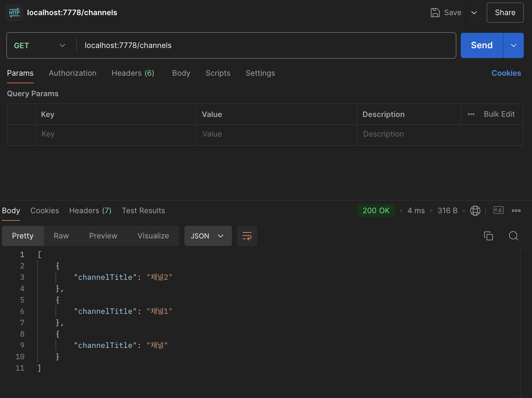Viewport: 532px width, 398px height.
Task: Open the GET method dropdown
Action: click(x=40, y=45)
